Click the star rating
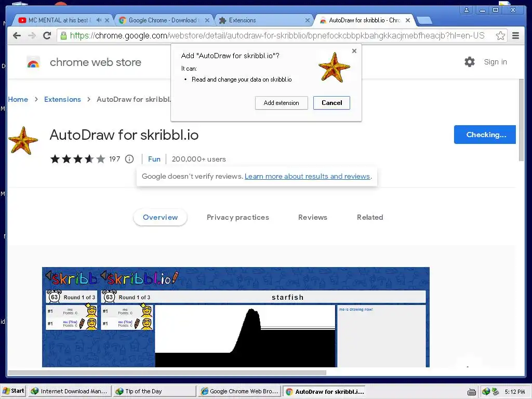 click(x=78, y=159)
